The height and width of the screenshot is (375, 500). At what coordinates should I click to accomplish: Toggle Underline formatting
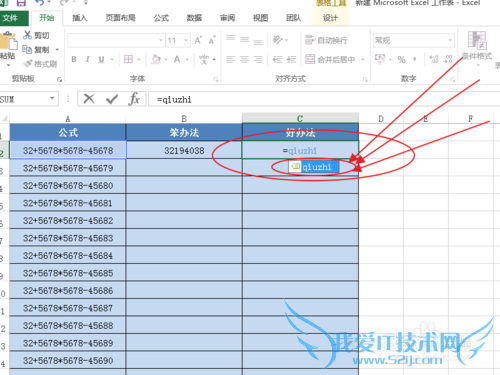point(102,59)
